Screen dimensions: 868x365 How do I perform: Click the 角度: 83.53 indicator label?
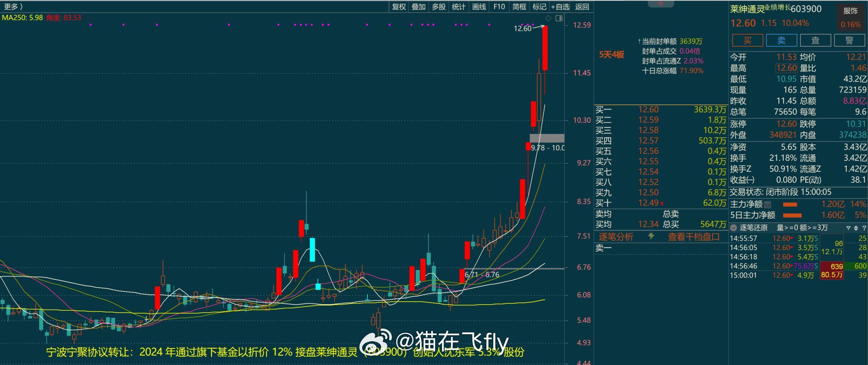click(64, 18)
